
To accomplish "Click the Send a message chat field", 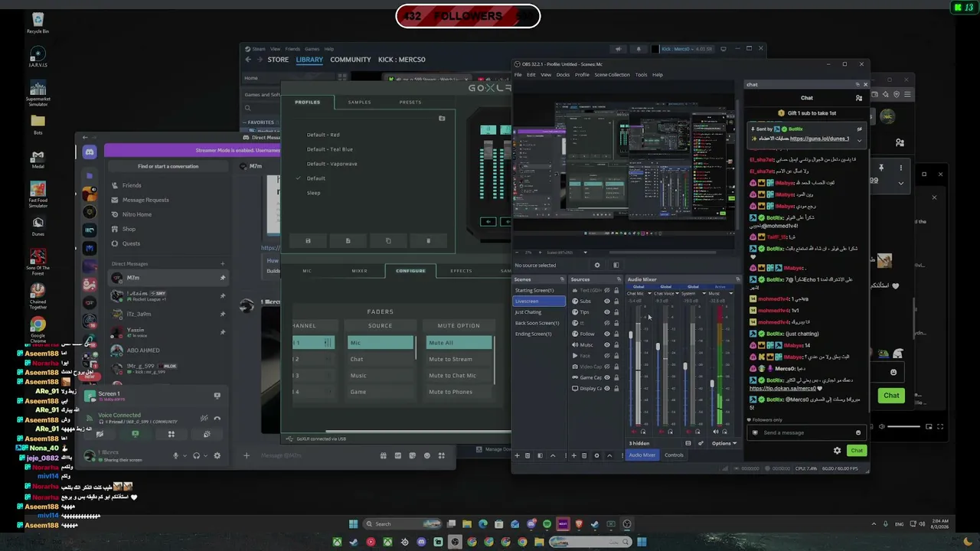I will click(x=806, y=432).
